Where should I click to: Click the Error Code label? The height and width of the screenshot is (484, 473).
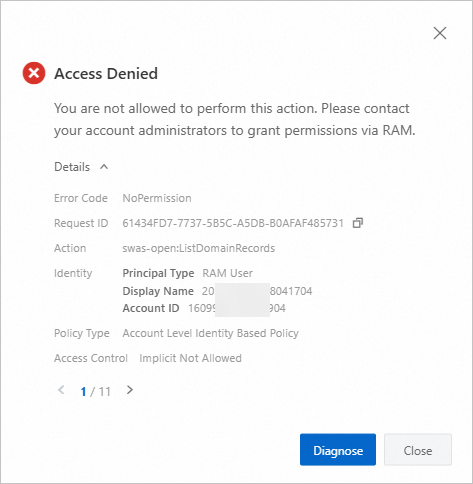[x=81, y=198]
